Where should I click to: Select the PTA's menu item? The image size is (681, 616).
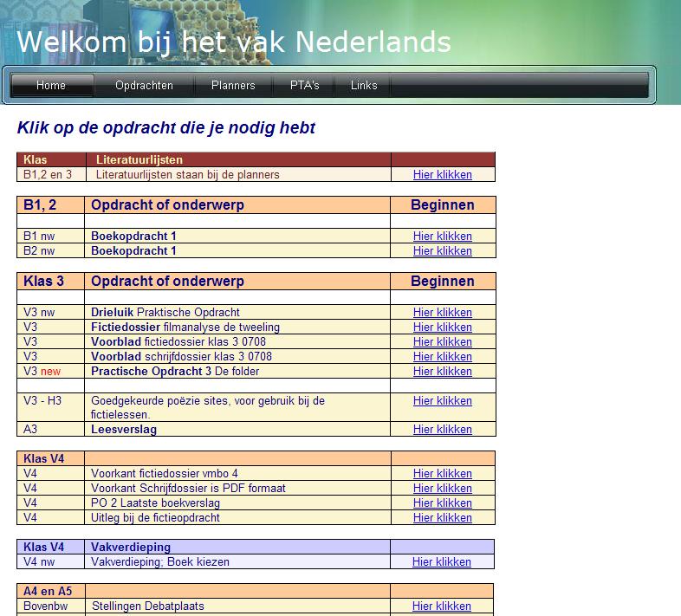(x=304, y=85)
